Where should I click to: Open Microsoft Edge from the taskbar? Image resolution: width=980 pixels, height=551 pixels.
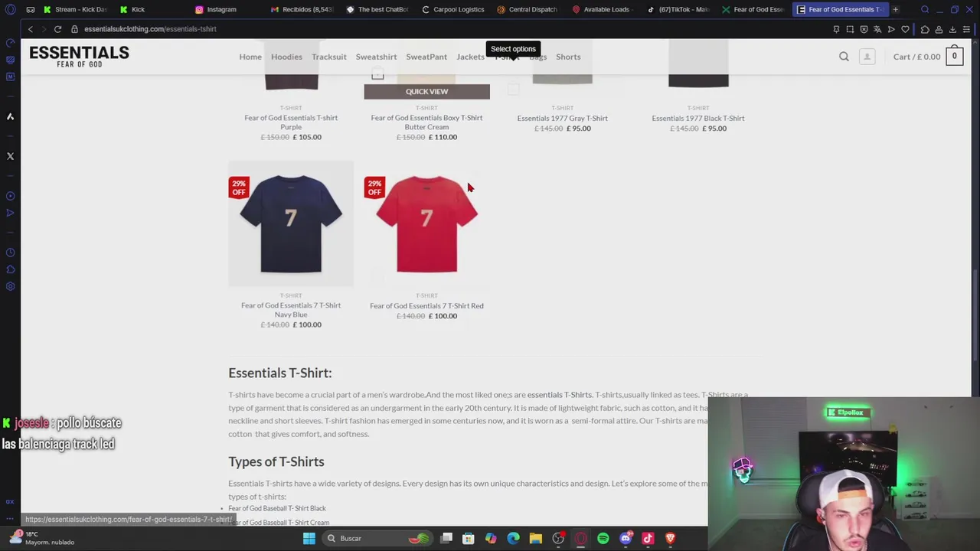513,538
